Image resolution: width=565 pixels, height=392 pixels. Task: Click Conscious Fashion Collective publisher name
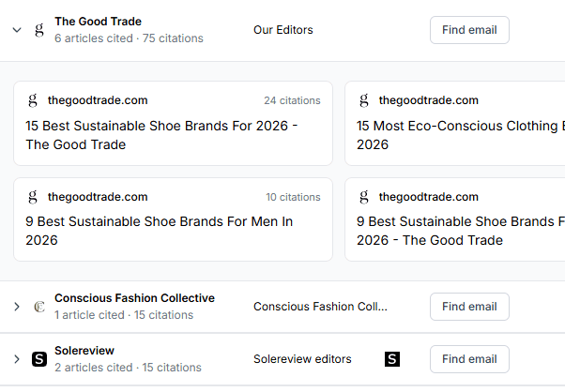tap(134, 298)
